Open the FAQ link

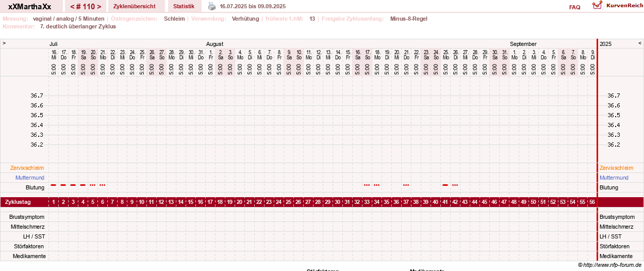574,7
